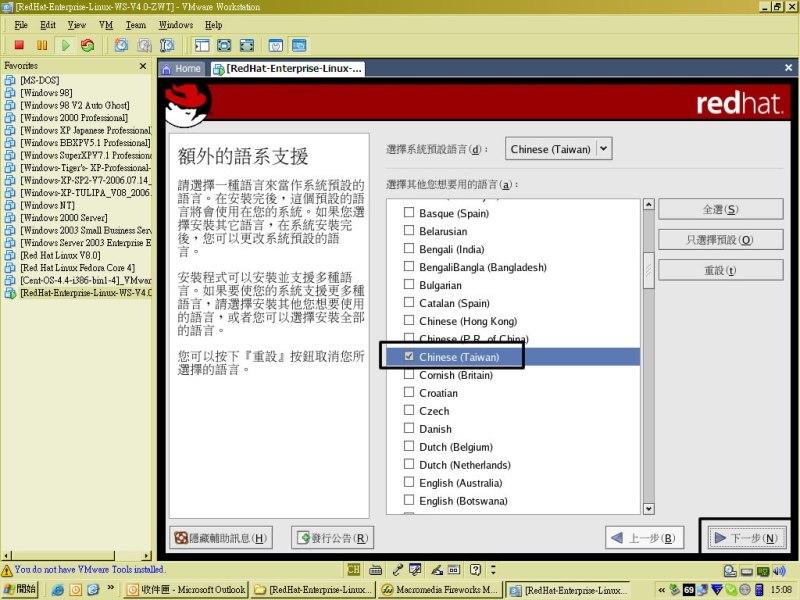Check the English (Australia) checkbox

tap(409, 482)
